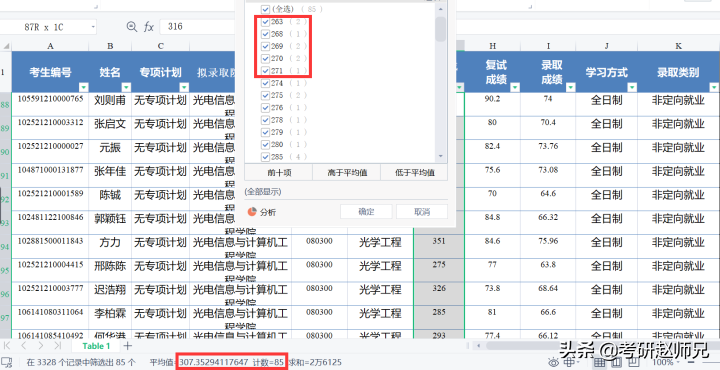This screenshot has width=720, height=370.
Task: Add a new sheet with the plus icon
Action: [128, 346]
